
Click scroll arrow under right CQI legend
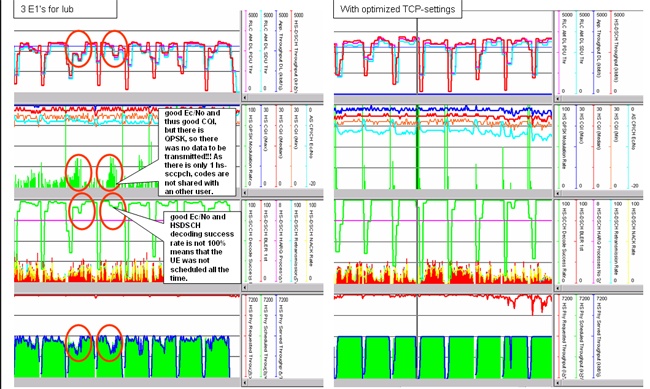[558, 194]
